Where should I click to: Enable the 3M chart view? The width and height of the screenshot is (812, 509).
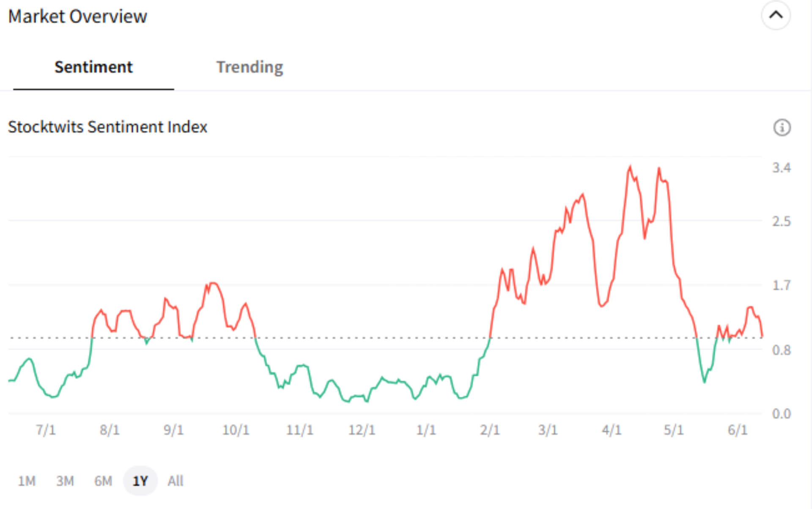click(65, 480)
